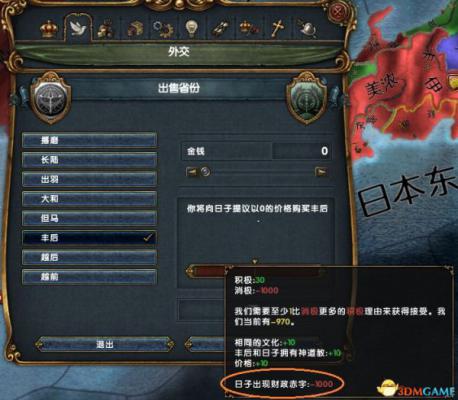The width and height of the screenshot is (458, 400).
Task: Click the 退出 exit button
Action: (x=105, y=344)
